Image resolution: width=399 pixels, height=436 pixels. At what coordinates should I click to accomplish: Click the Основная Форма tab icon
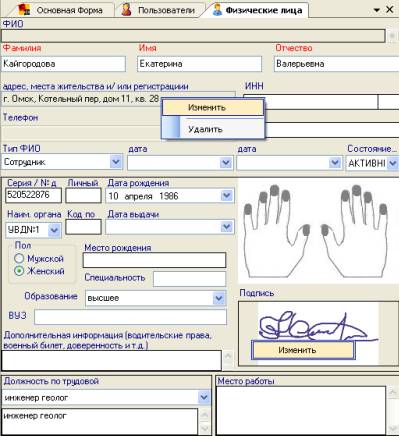pos(24,9)
